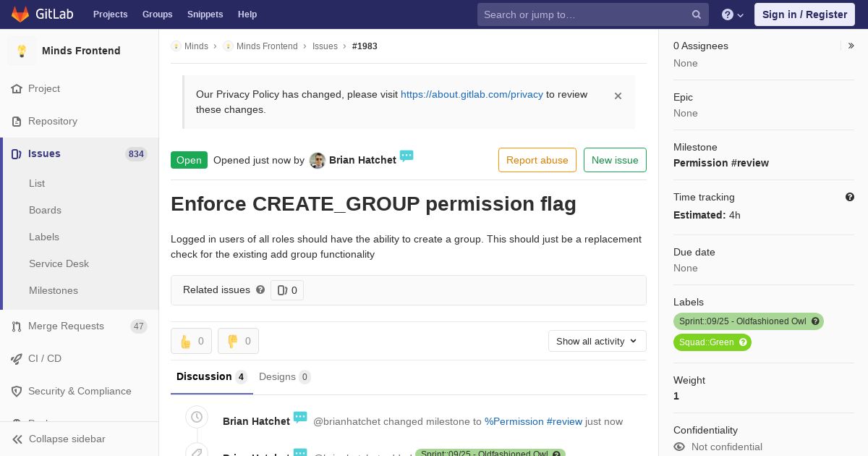
Task: Click chat badge next to milestone activity
Action: 300,418
